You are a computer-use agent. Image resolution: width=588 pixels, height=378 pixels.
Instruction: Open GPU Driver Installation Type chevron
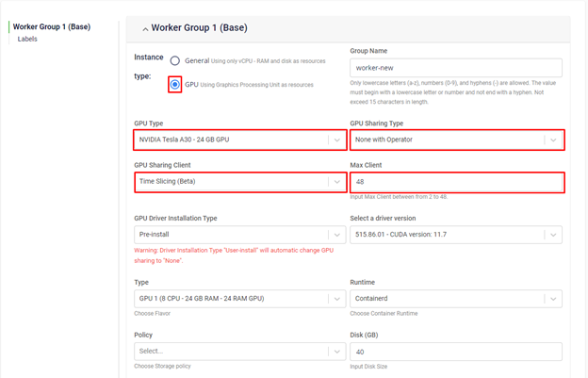pos(337,234)
